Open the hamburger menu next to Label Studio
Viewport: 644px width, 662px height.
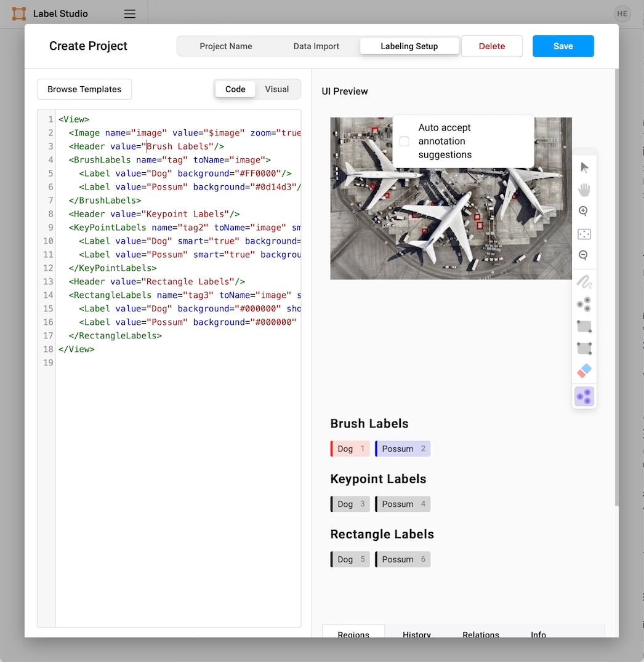coord(130,14)
